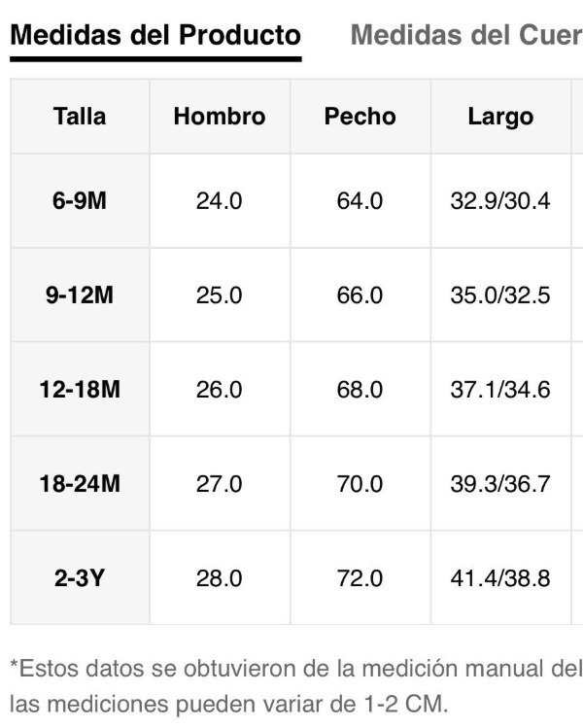Click the Largo column header
The height and width of the screenshot is (728, 583).
pos(500,116)
